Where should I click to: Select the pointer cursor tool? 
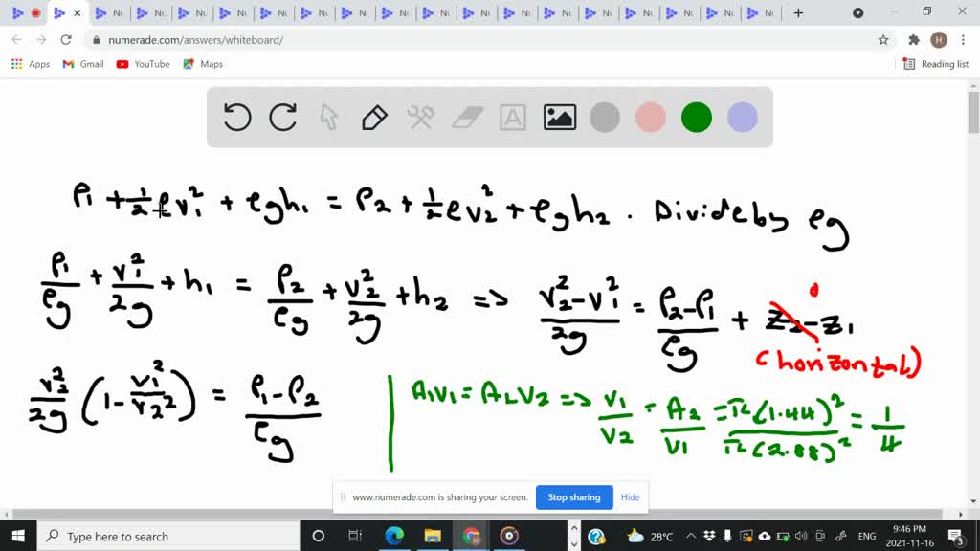click(329, 118)
